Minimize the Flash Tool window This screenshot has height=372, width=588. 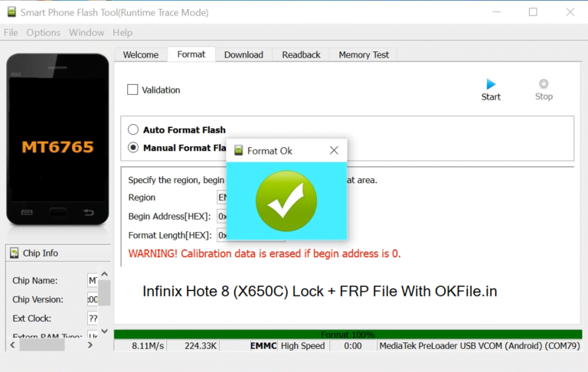pos(496,12)
